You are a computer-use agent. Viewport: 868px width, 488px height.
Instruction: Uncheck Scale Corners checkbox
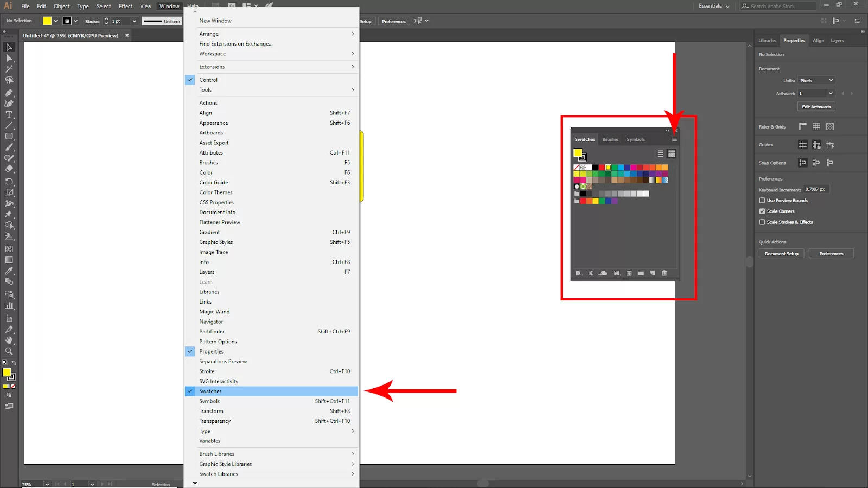[762, 211]
